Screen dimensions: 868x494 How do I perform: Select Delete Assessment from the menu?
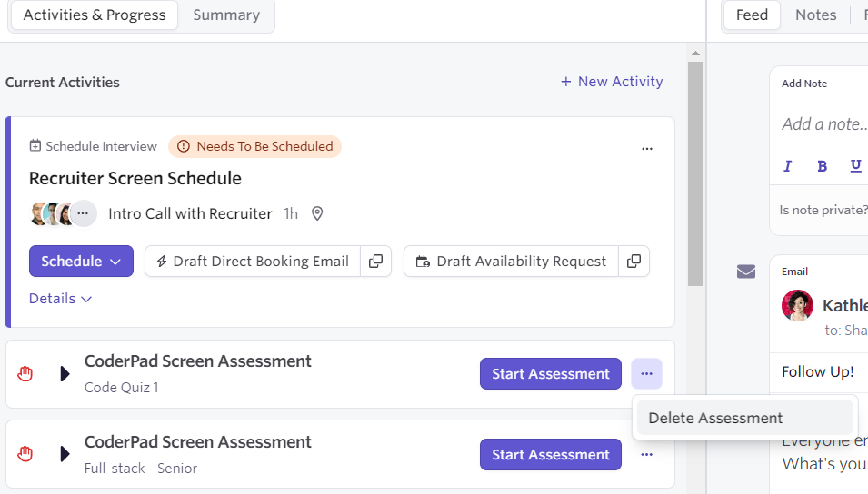pos(715,418)
